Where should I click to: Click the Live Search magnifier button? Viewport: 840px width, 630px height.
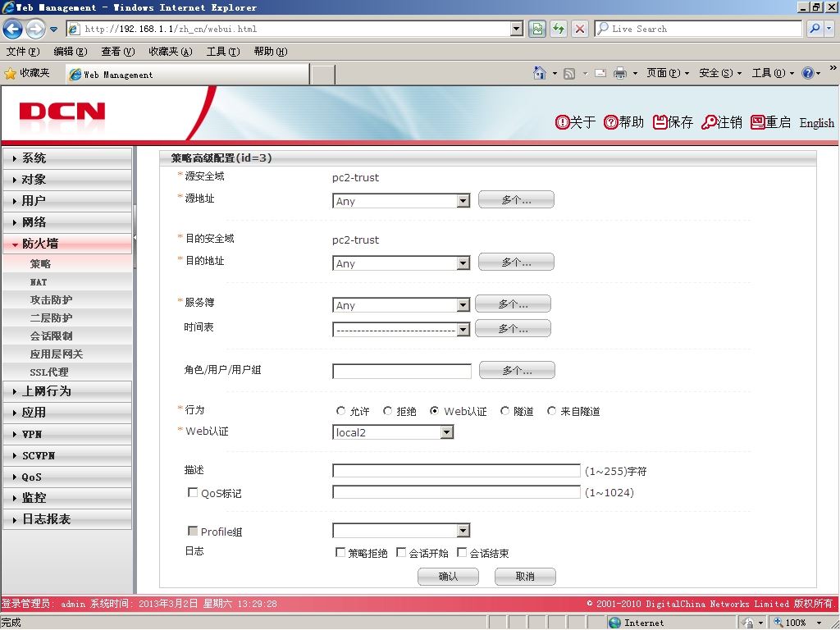point(815,29)
